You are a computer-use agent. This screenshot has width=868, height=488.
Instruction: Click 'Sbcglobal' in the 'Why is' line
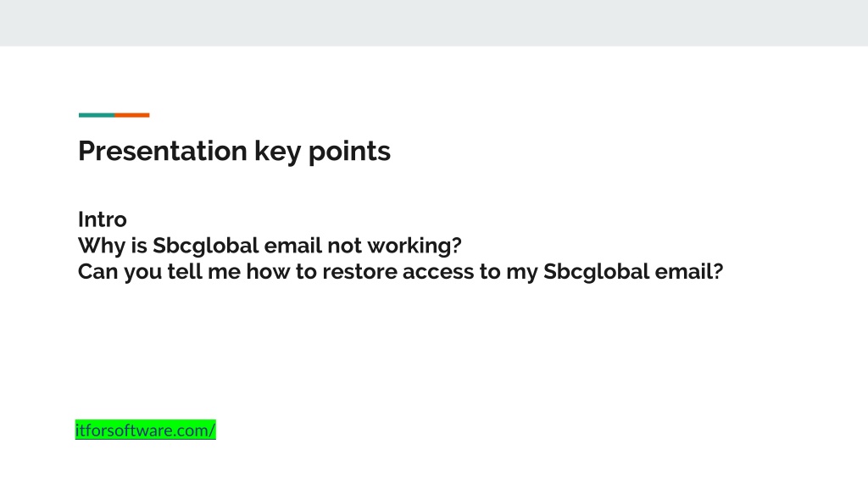(x=206, y=246)
